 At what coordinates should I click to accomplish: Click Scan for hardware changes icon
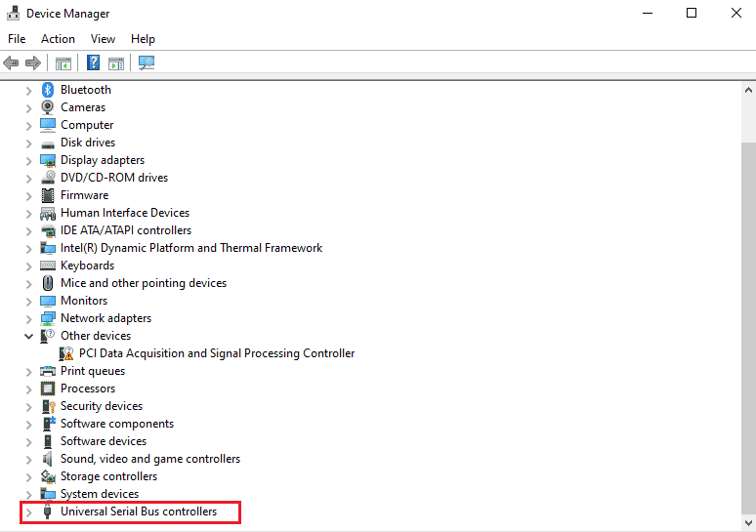[x=147, y=63]
